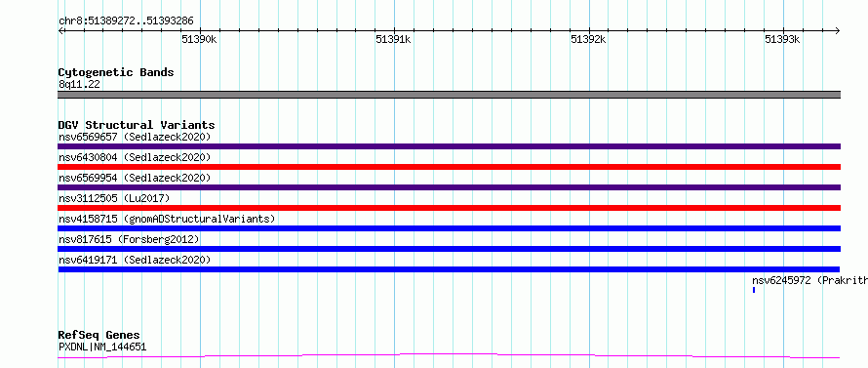Select the purple bar under nsv6569954

click(x=450, y=187)
